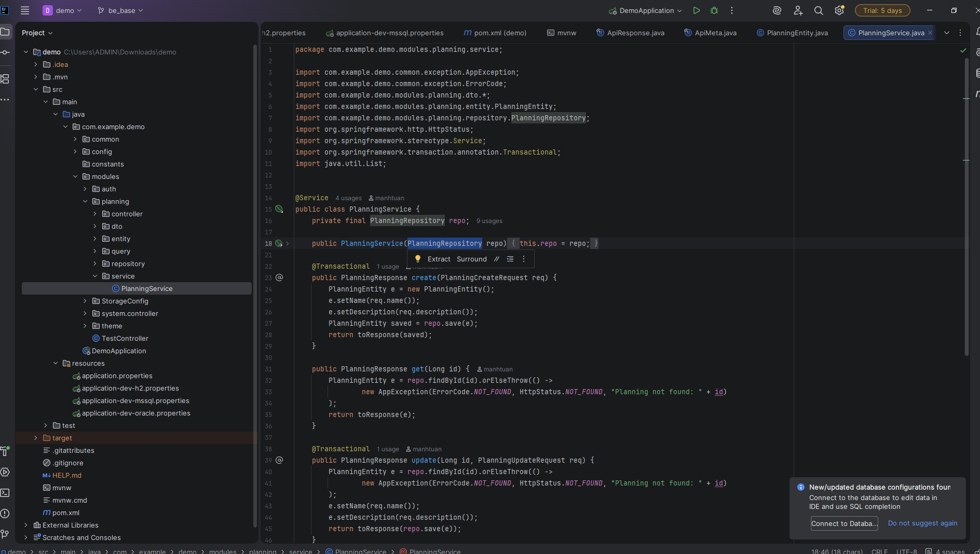This screenshot has width=980, height=554.
Task: Click the Connect to Database button
Action: tap(844, 523)
